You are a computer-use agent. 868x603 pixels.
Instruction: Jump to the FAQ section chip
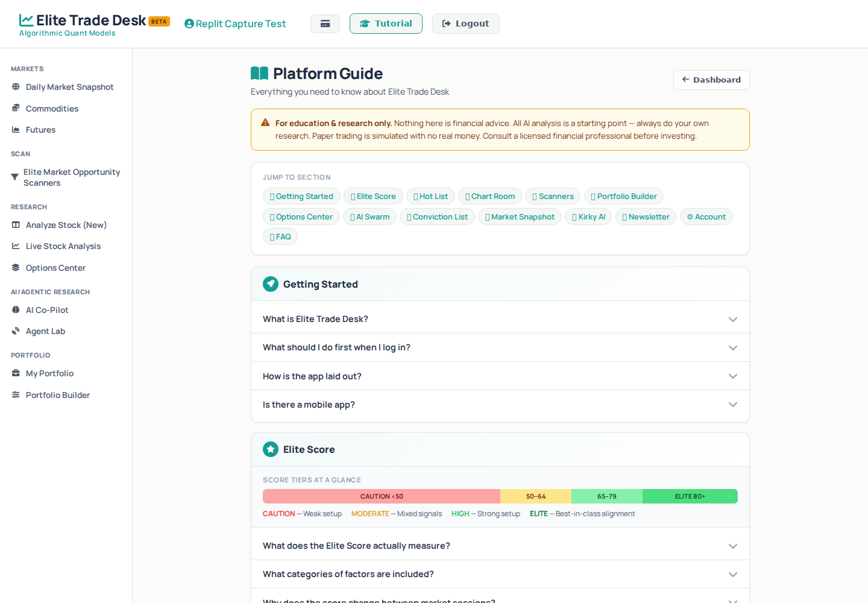coord(280,236)
